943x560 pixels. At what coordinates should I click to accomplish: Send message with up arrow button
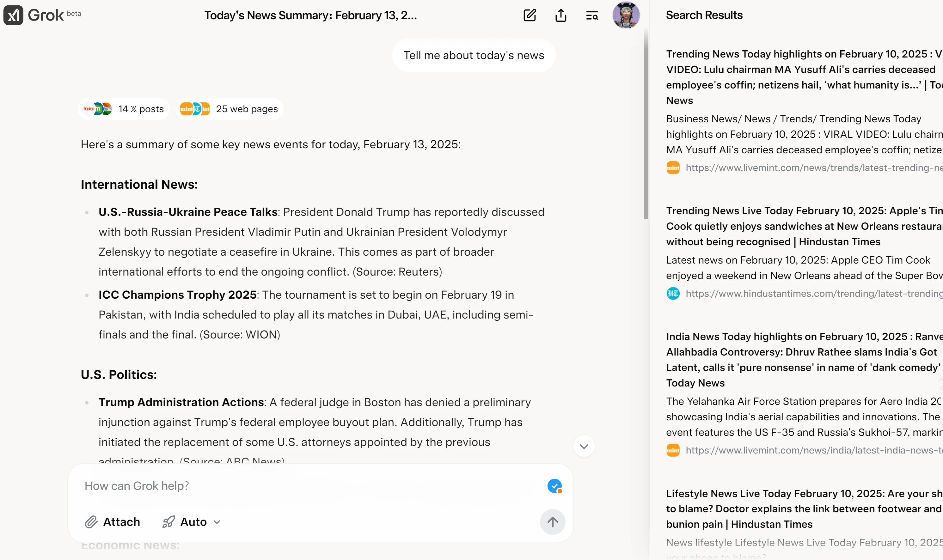pyautogui.click(x=553, y=522)
